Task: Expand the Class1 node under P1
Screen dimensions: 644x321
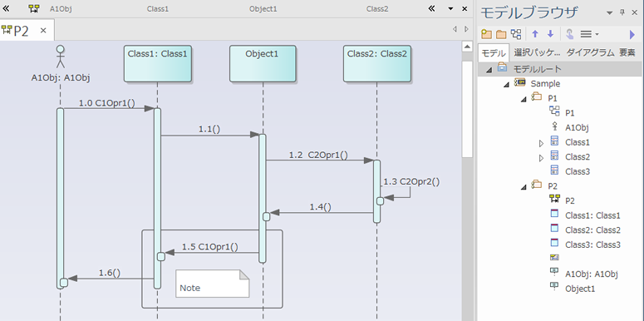Action: click(x=541, y=143)
